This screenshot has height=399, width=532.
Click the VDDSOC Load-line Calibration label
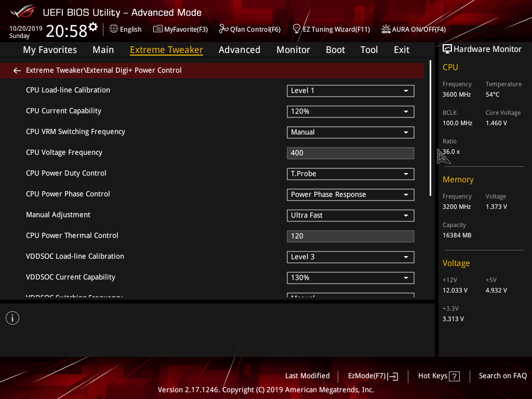75,256
